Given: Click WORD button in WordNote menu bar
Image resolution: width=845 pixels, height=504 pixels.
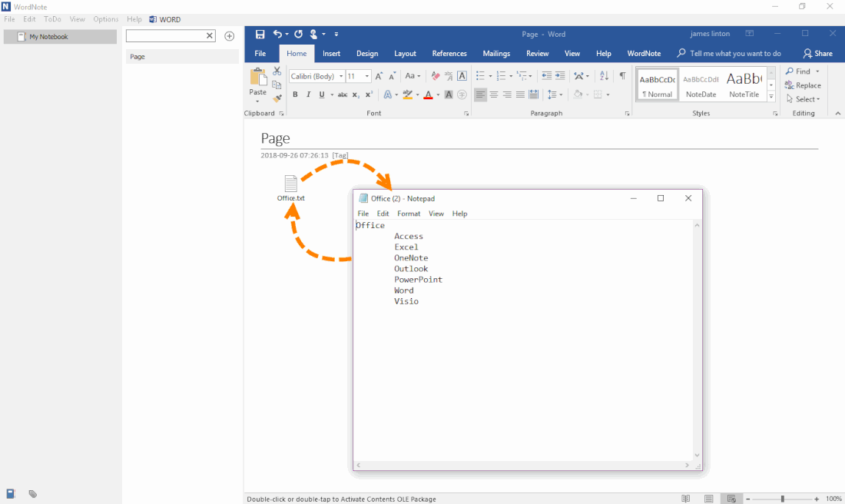Looking at the screenshot, I should tap(165, 19).
